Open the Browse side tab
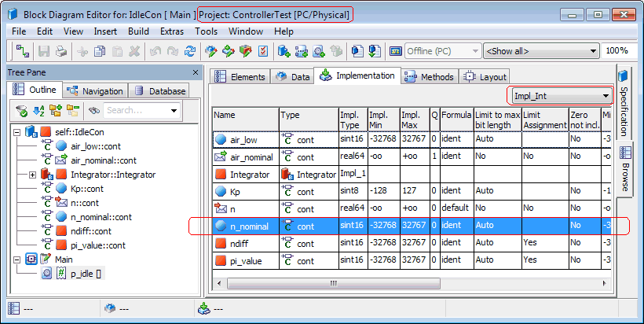The width and height of the screenshot is (644, 324). (x=624, y=169)
